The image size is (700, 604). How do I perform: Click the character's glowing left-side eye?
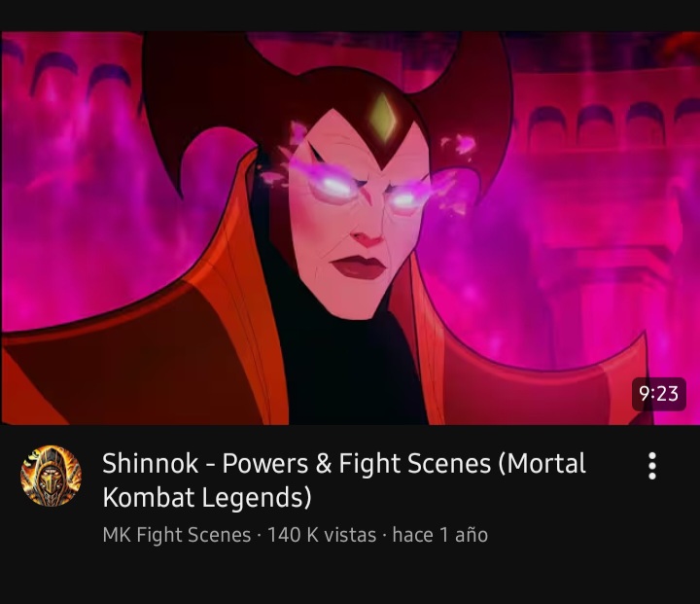tap(334, 188)
